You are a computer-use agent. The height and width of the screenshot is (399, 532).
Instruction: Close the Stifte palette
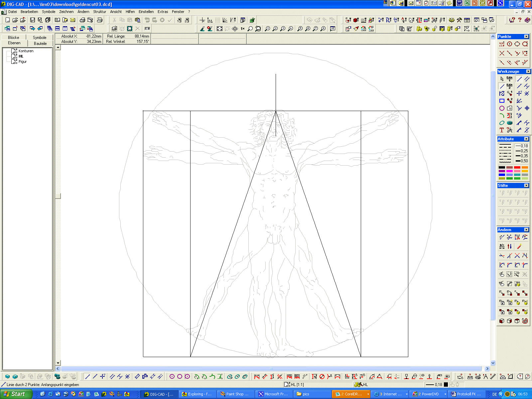click(x=526, y=186)
